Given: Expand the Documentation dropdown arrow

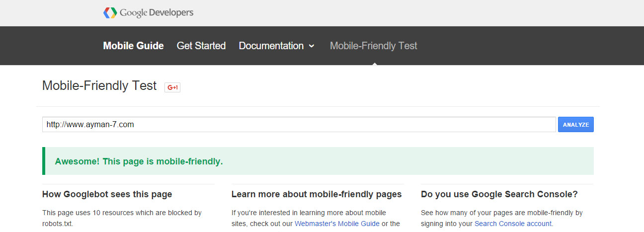Looking at the screenshot, I should (312, 46).
